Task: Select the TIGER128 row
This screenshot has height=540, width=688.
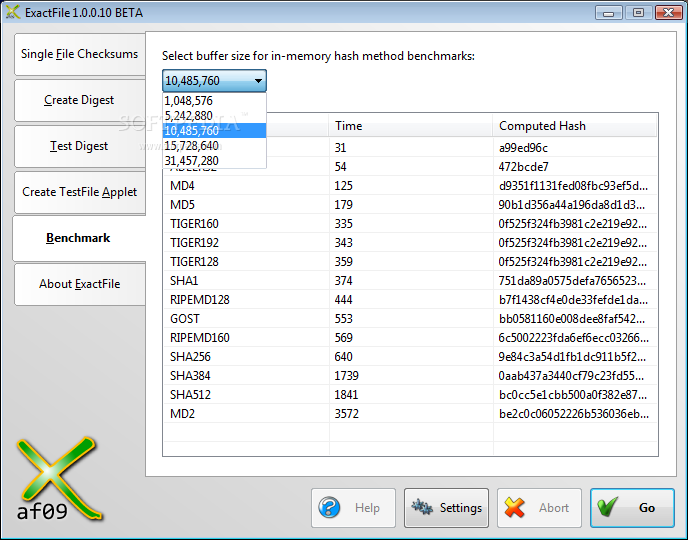Action: click(410, 262)
